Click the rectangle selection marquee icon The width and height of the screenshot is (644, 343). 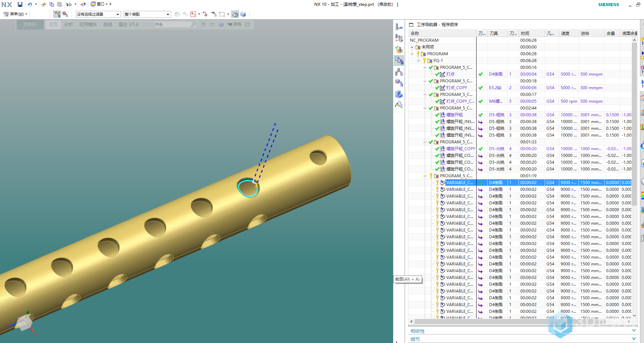pyautogui.click(x=222, y=14)
